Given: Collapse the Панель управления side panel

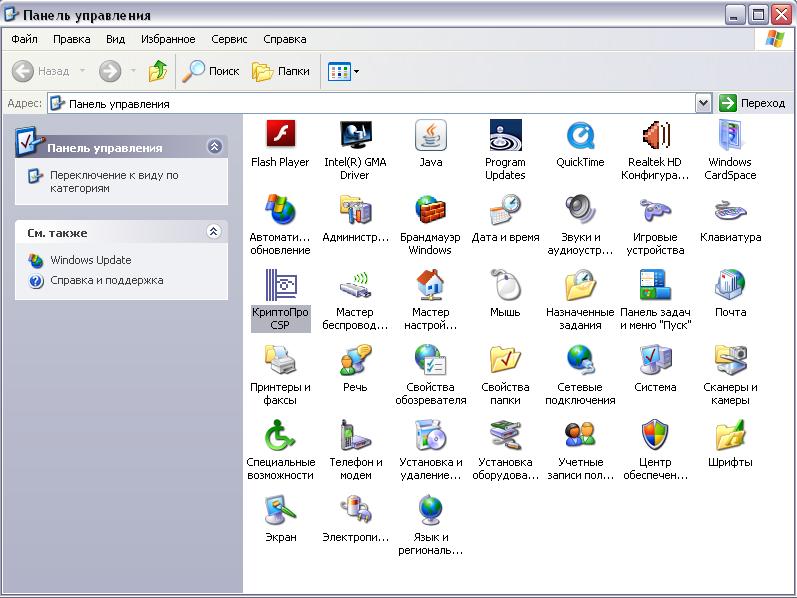Looking at the screenshot, I should pyautogui.click(x=214, y=147).
